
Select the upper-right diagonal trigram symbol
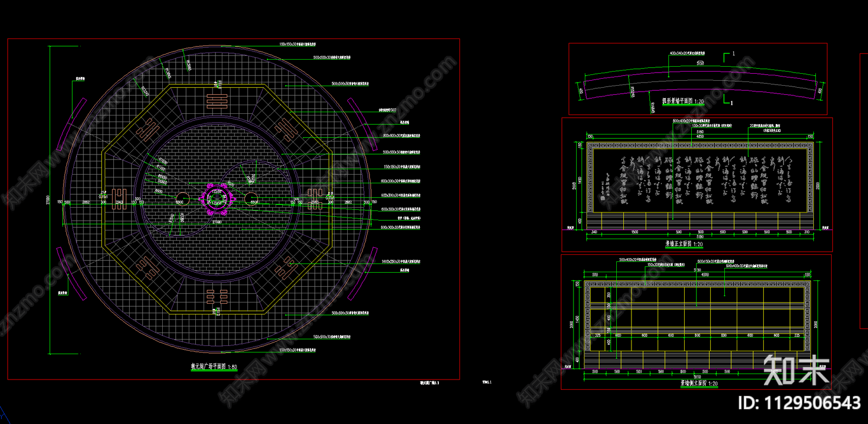click(286, 130)
